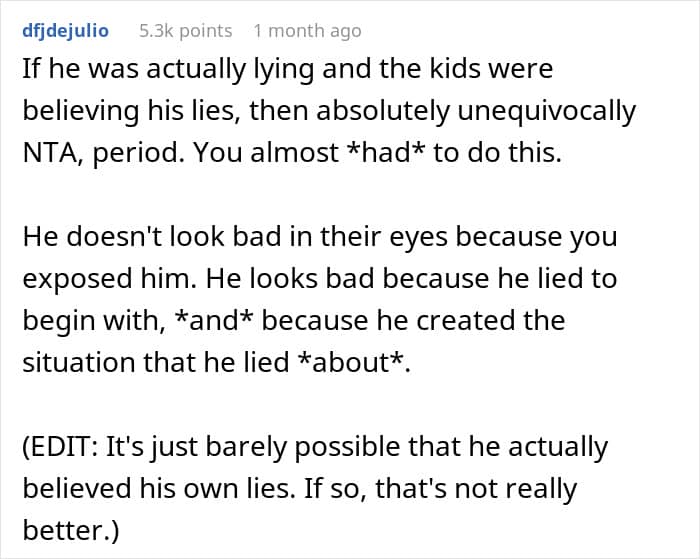Image resolution: width=700 pixels, height=559 pixels.
Task: Click the line starting "begin with"
Action: (x=293, y=320)
